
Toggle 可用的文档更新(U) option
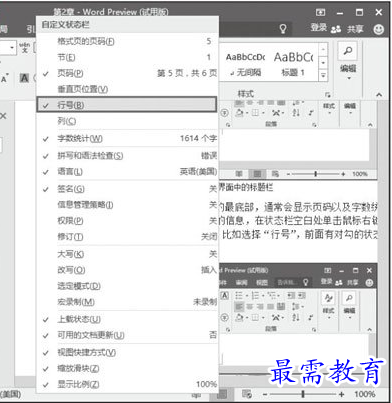point(127,335)
